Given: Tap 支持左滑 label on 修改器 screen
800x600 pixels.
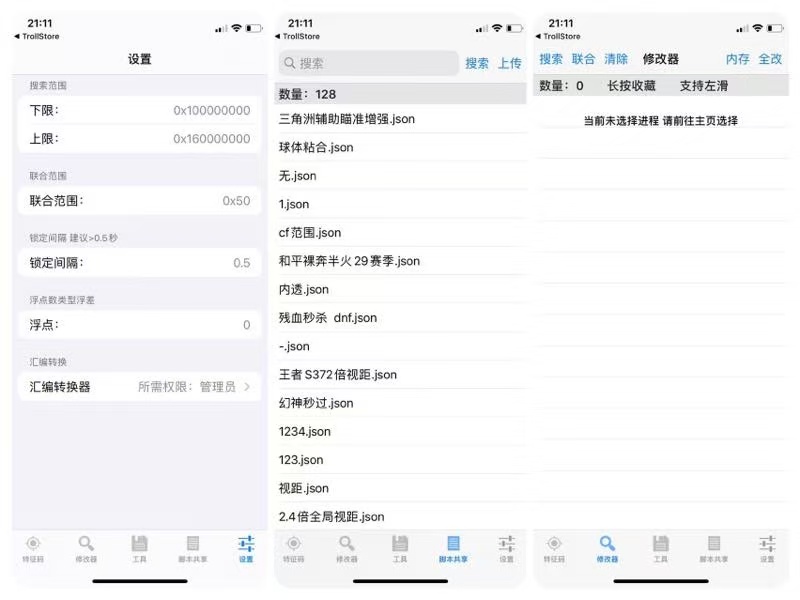Looking at the screenshot, I should coord(704,86).
